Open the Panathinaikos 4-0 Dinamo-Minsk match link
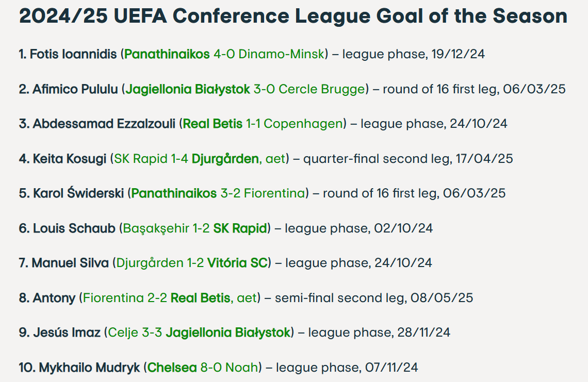The width and height of the screenshot is (588, 382). click(x=224, y=54)
